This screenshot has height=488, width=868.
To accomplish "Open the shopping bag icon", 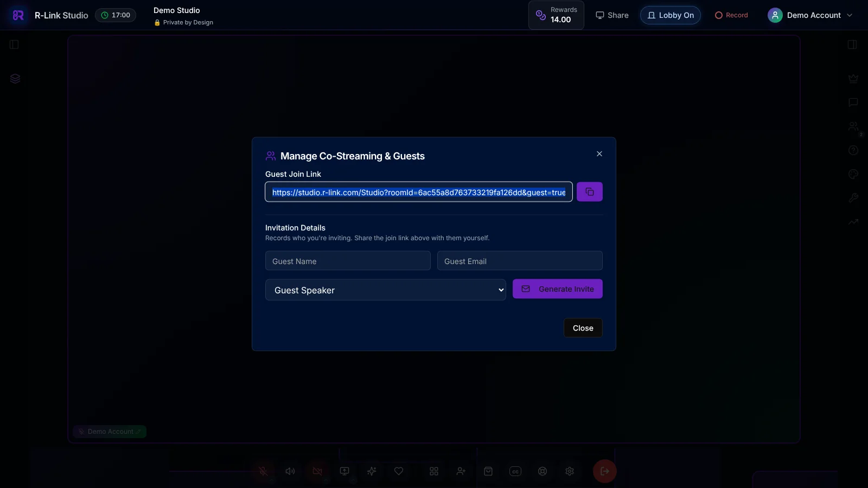I will point(488,471).
